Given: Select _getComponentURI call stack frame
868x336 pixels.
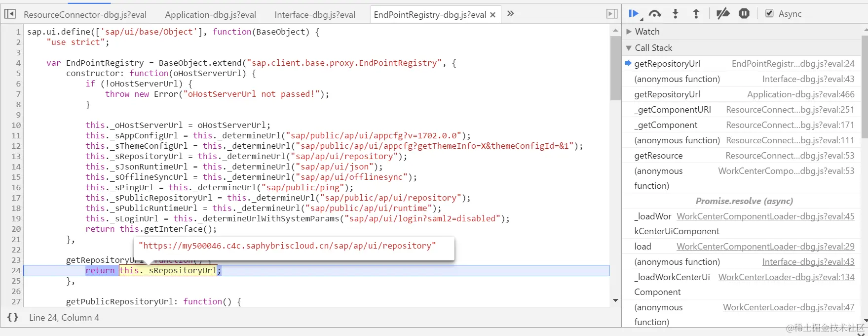Looking at the screenshot, I should click(x=741, y=110).
